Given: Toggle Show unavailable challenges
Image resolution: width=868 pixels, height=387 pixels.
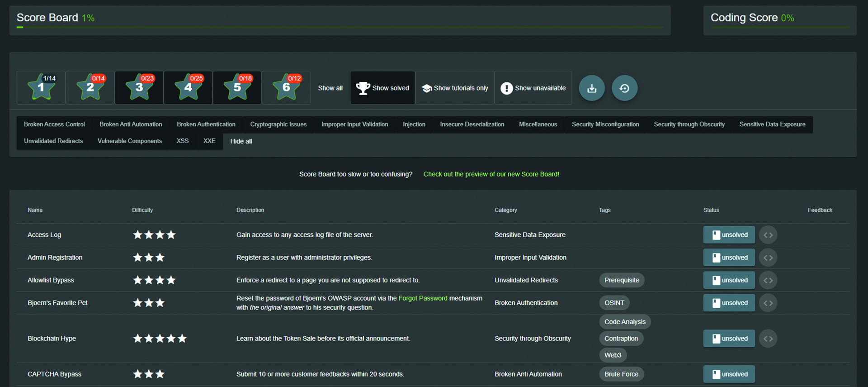Looking at the screenshot, I should (x=533, y=88).
